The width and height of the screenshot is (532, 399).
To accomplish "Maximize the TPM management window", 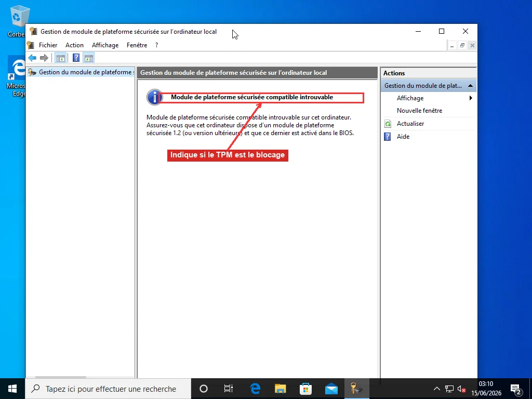I will click(442, 31).
